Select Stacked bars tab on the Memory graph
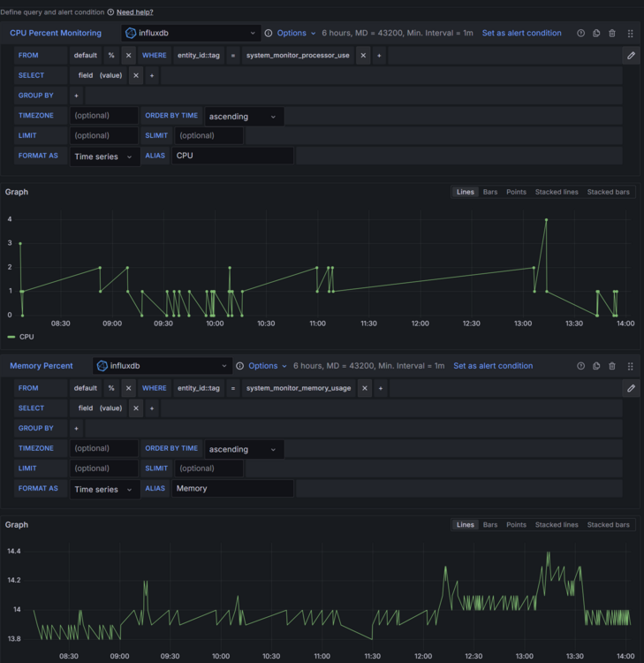The height and width of the screenshot is (663, 644). pyautogui.click(x=608, y=525)
